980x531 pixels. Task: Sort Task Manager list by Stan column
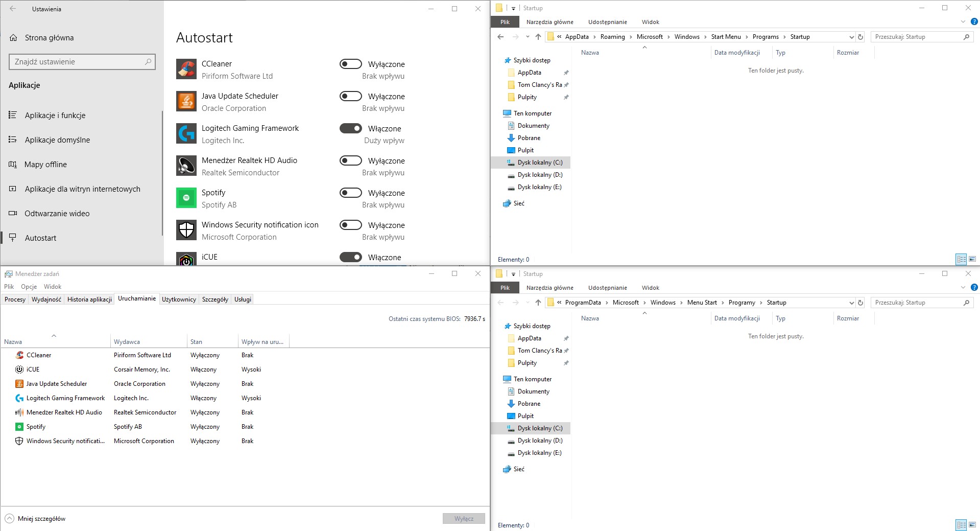(212, 342)
